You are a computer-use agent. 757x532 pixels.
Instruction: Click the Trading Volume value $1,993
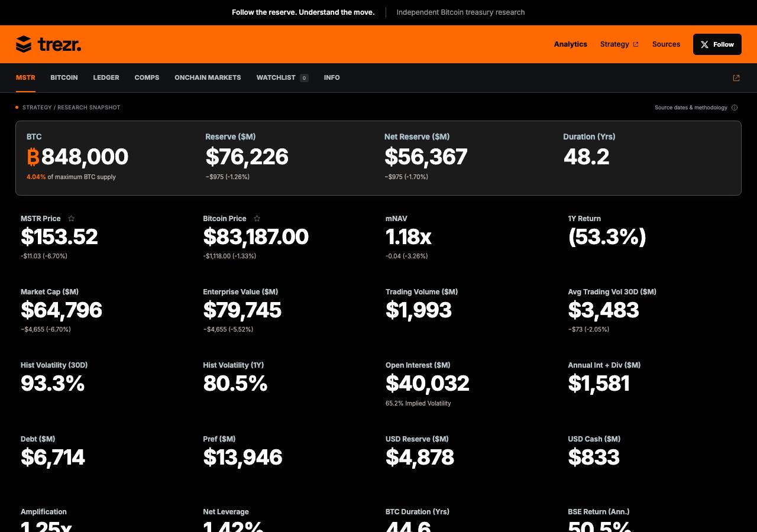pyautogui.click(x=419, y=310)
